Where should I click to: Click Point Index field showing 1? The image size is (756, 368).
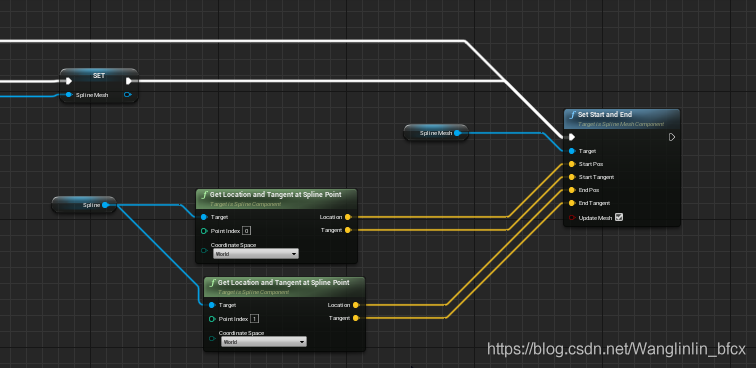pos(255,319)
